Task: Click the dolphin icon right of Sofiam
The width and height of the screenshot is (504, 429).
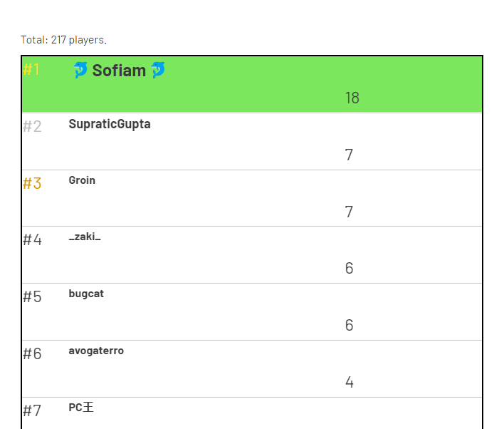Action: point(157,70)
